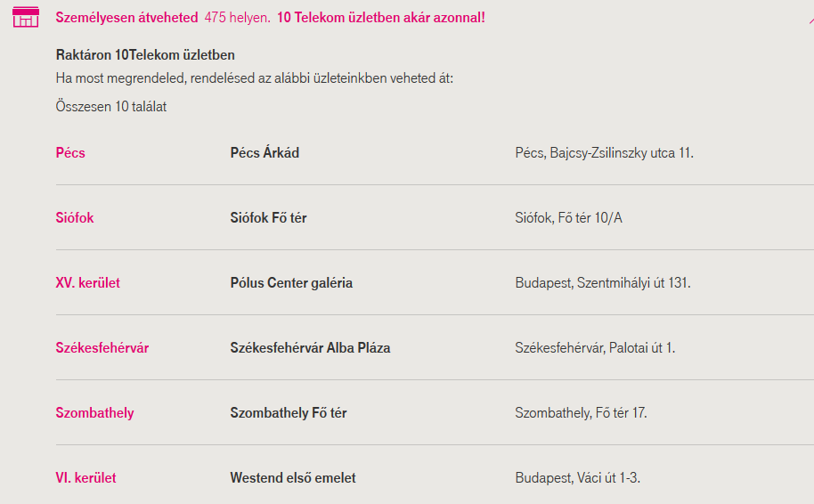Screen dimensions: 814x504
Task: Select the Szombathely Fő tér store name
Action: [289, 412]
